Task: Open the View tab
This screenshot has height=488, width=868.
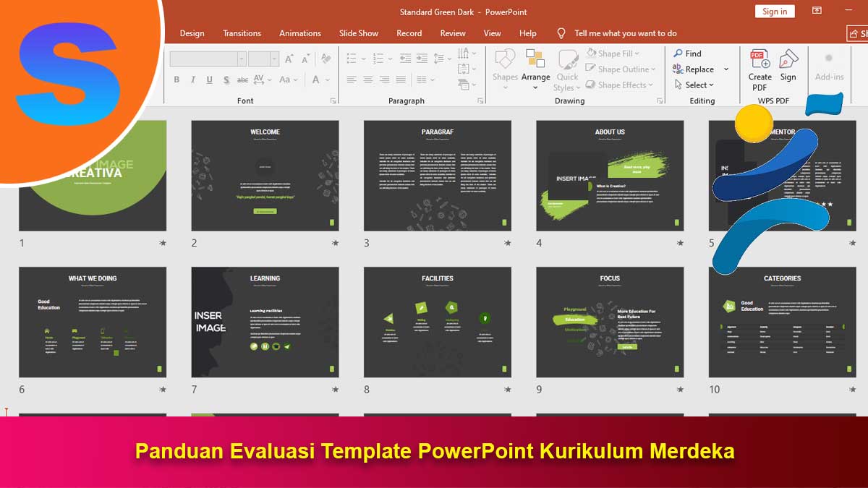Action: click(493, 33)
